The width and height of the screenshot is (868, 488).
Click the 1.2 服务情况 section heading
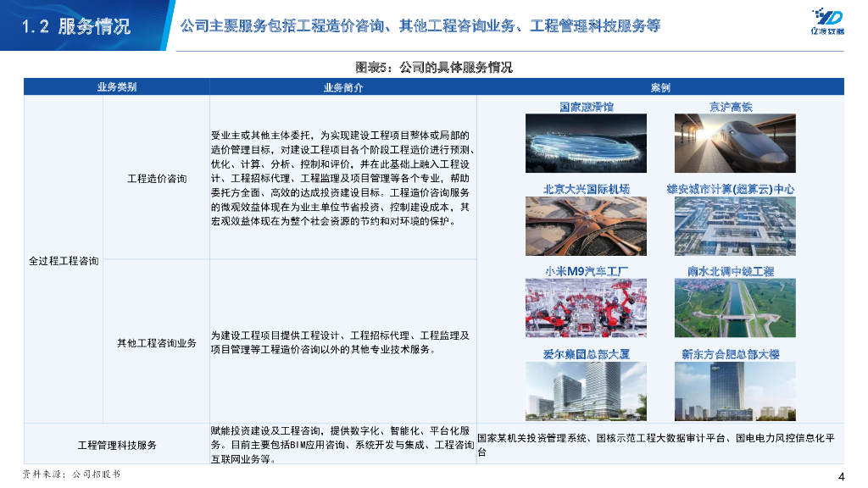point(75,26)
